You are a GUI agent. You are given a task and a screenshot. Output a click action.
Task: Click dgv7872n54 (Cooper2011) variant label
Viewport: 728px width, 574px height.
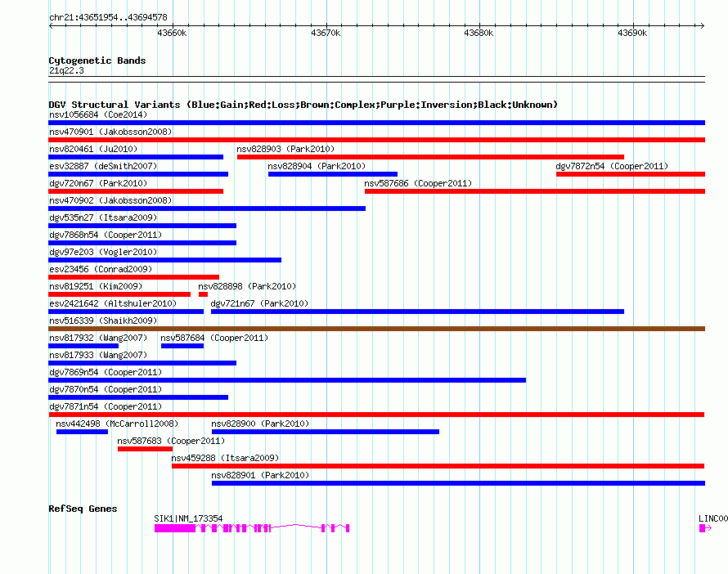(x=612, y=166)
